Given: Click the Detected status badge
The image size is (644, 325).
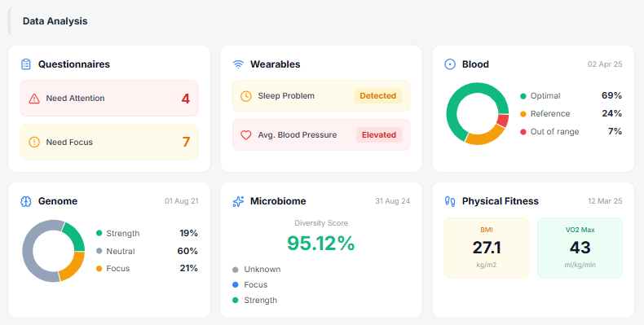Looking at the screenshot, I should point(378,96).
